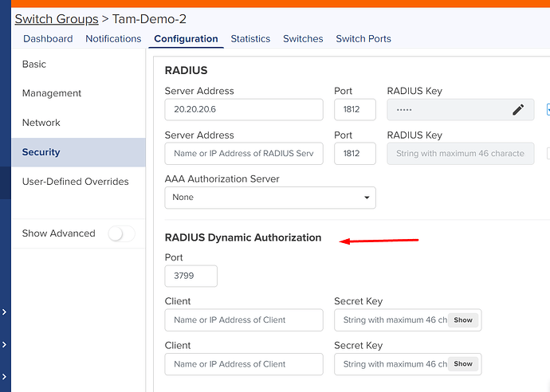Click the middle chevron in the left blue strip
This screenshot has width=550, height=392.
(5, 345)
